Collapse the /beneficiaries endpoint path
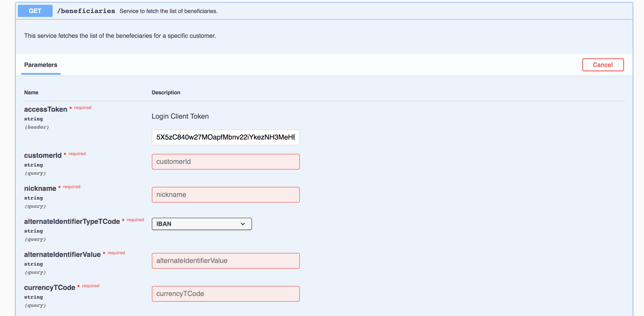The width and height of the screenshot is (644, 316). click(86, 11)
